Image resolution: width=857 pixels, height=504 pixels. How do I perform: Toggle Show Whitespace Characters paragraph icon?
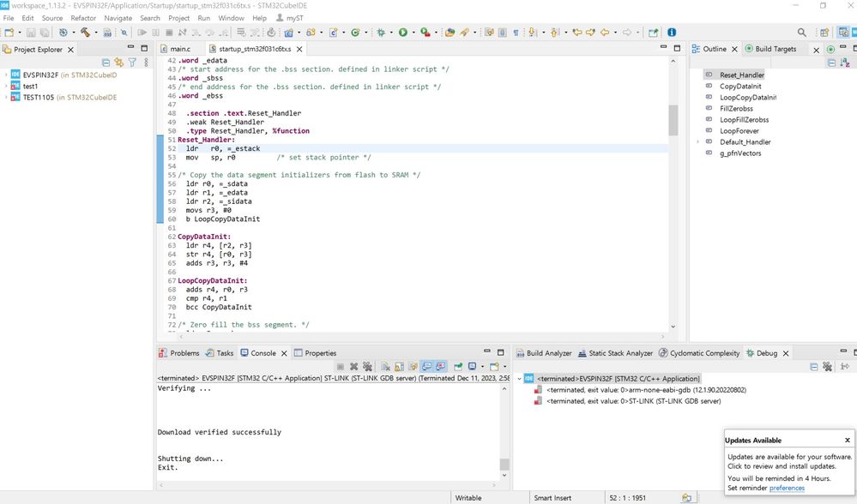tap(516, 33)
